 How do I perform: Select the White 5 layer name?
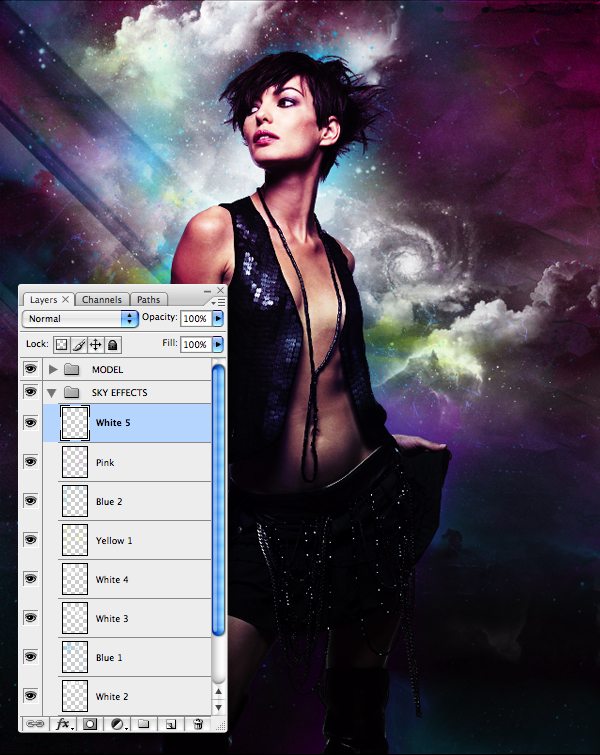113,423
